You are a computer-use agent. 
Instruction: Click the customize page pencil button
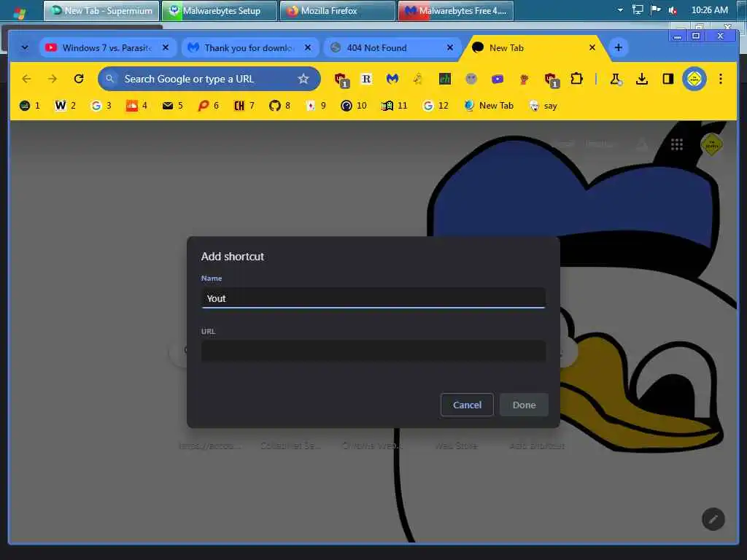point(713,519)
